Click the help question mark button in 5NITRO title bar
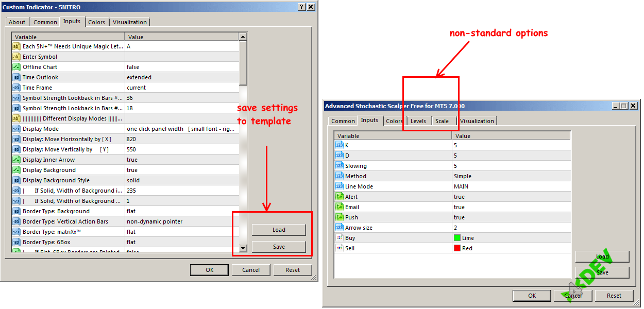 pyautogui.click(x=301, y=7)
